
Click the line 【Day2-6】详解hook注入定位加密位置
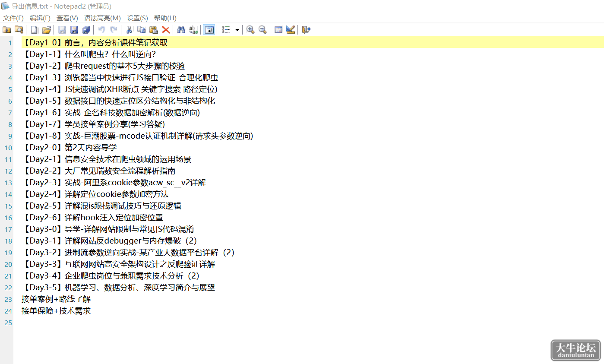[x=92, y=218]
